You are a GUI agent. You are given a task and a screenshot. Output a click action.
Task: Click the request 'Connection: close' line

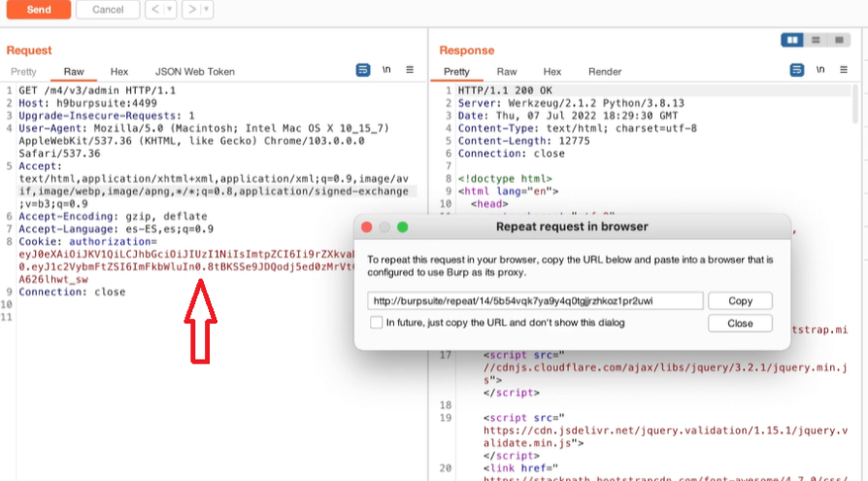coord(72,292)
